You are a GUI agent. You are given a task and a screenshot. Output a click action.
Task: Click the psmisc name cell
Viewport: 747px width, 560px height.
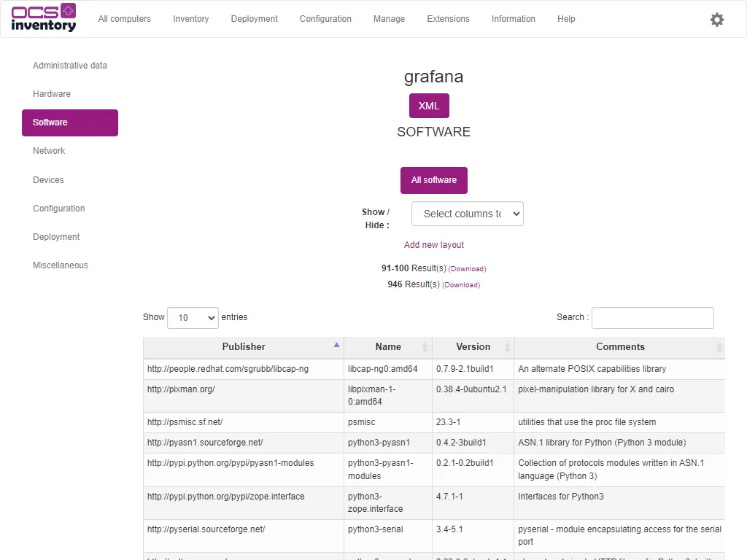(388, 422)
